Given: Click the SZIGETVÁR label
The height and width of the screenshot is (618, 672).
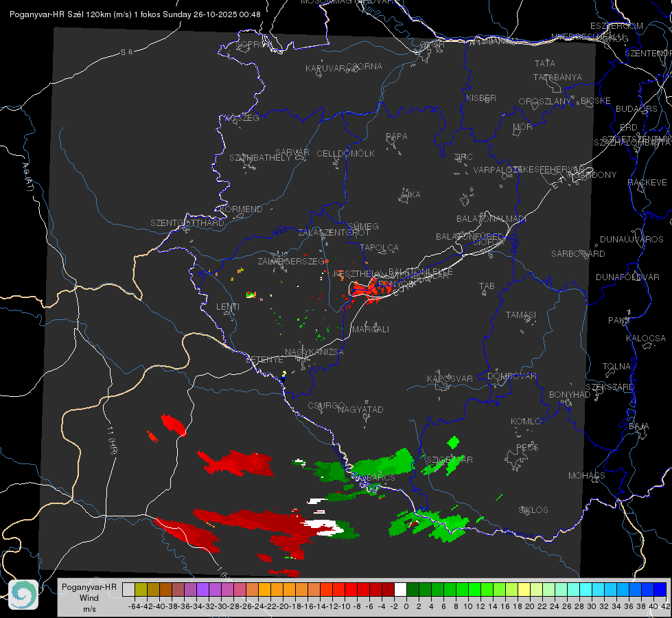Looking at the screenshot, I should pyautogui.click(x=449, y=459).
